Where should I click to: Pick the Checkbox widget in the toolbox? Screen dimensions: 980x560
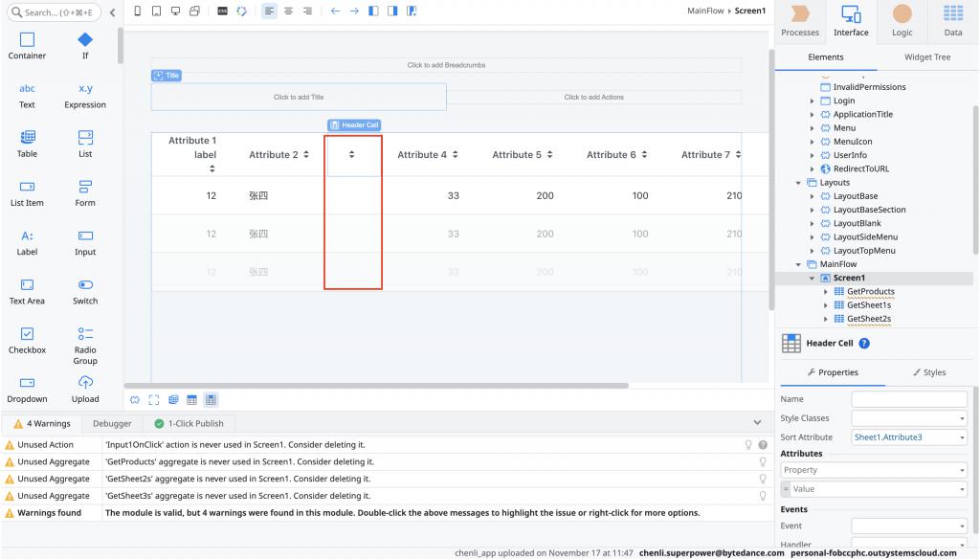coord(27,341)
